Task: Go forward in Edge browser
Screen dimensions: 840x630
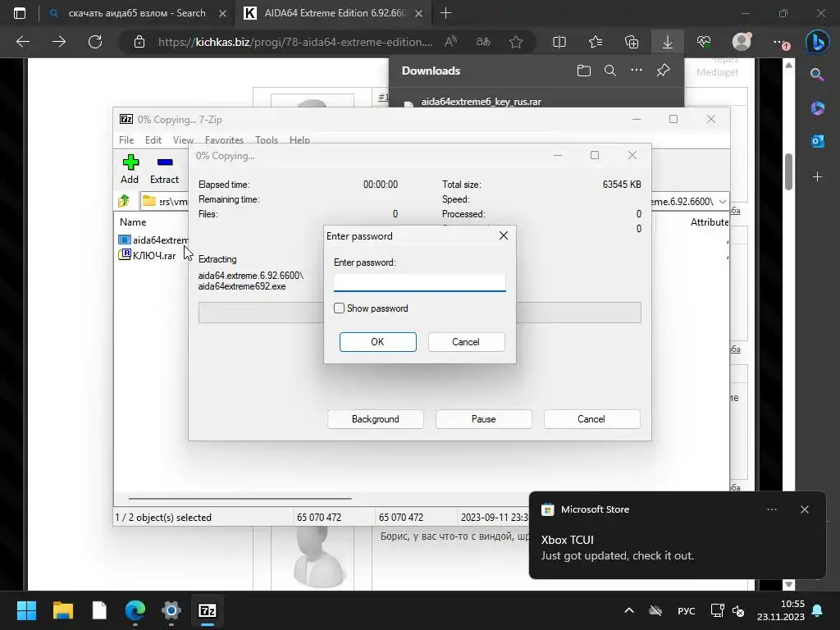Action: tap(59, 42)
